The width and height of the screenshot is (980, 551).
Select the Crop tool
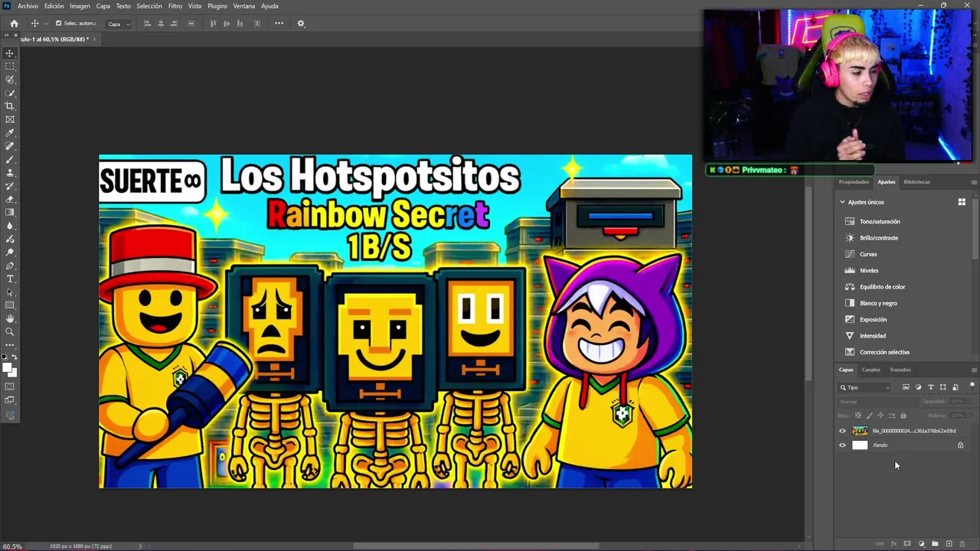tap(10, 106)
